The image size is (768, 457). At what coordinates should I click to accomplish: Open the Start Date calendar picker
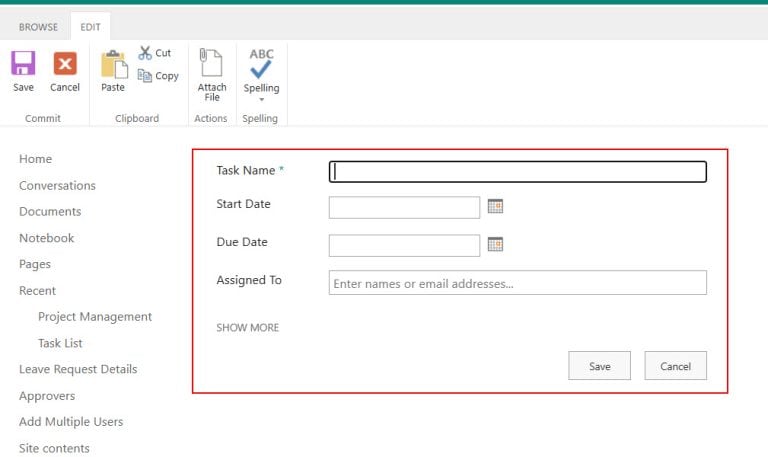point(495,206)
